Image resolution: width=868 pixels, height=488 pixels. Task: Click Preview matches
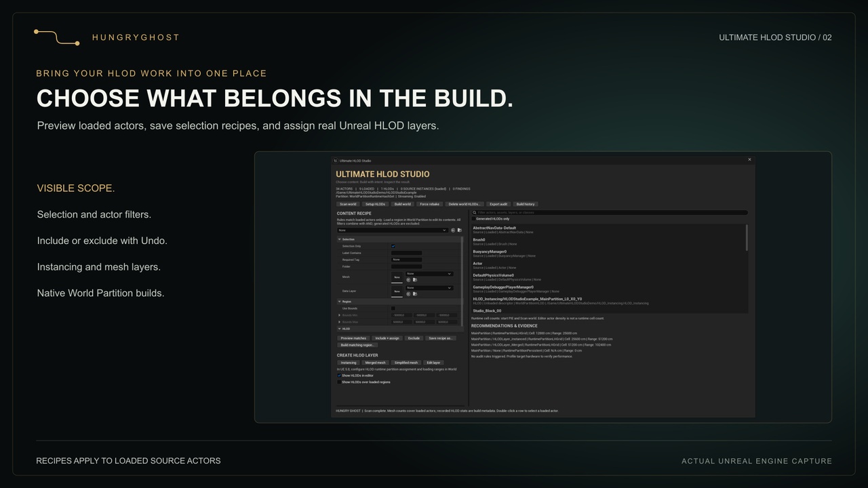tap(353, 338)
